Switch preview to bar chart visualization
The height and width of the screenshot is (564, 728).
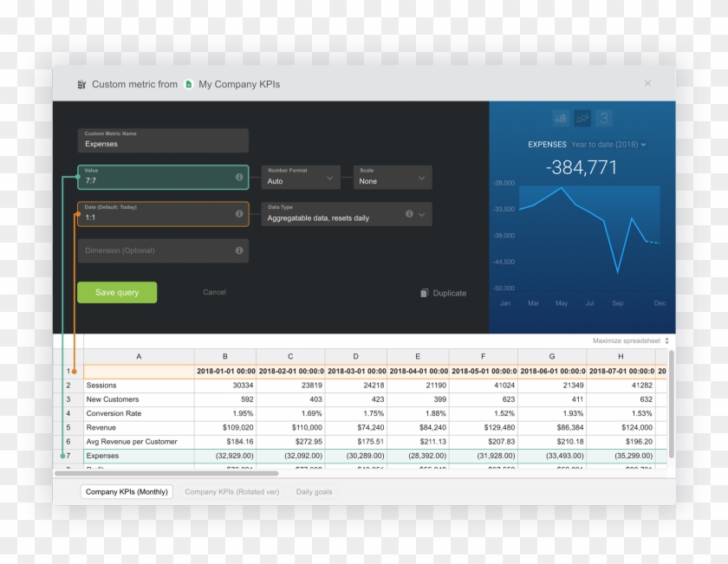(x=561, y=118)
